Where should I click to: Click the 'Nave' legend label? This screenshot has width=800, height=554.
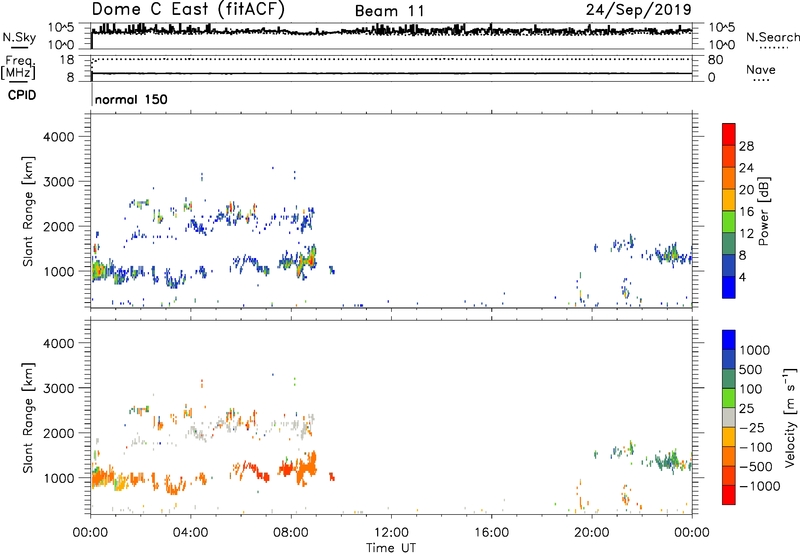click(x=761, y=70)
